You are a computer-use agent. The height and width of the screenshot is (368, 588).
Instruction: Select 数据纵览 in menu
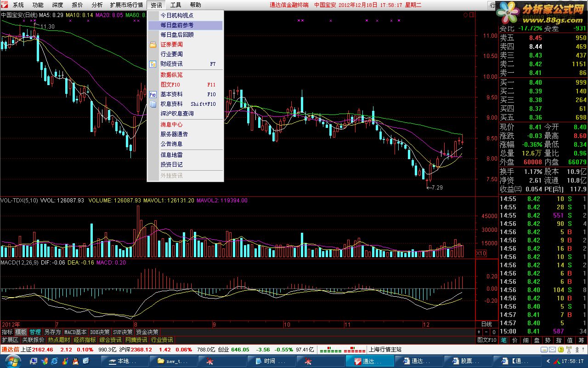click(x=185, y=75)
